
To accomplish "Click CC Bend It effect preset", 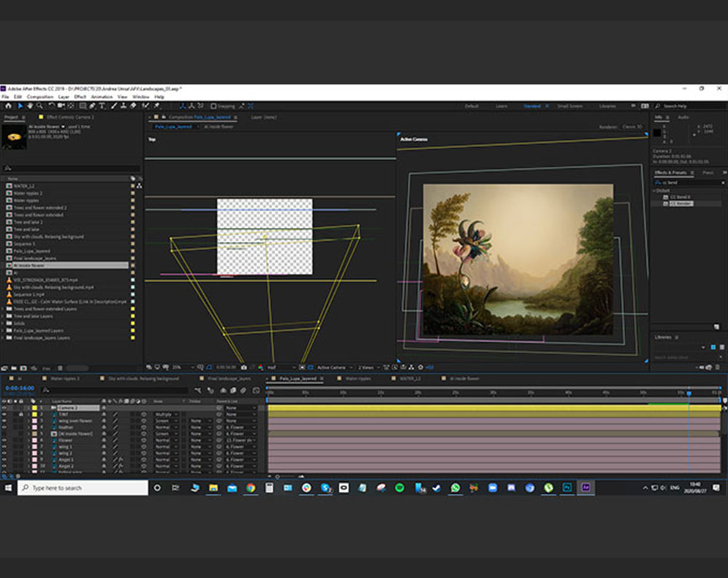I will 681,197.
